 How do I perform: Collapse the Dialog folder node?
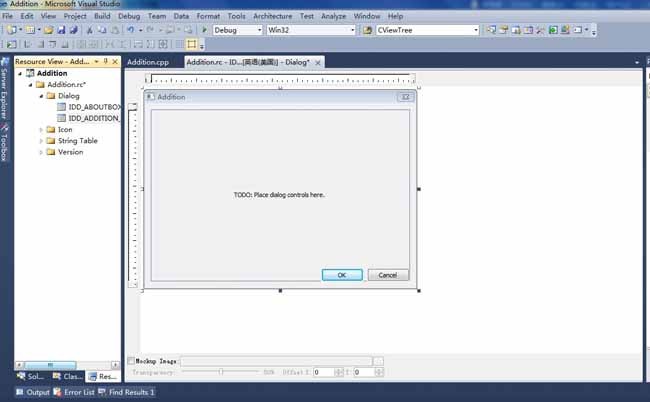pyautogui.click(x=41, y=96)
